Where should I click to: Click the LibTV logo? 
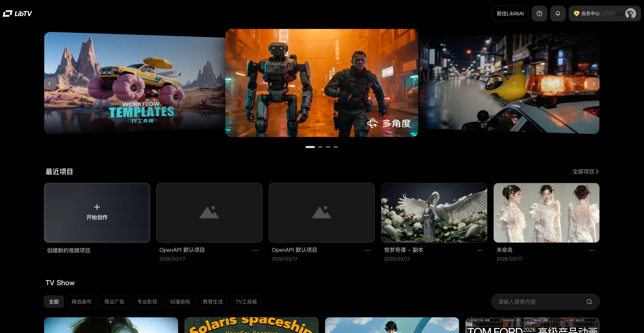[x=18, y=14]
